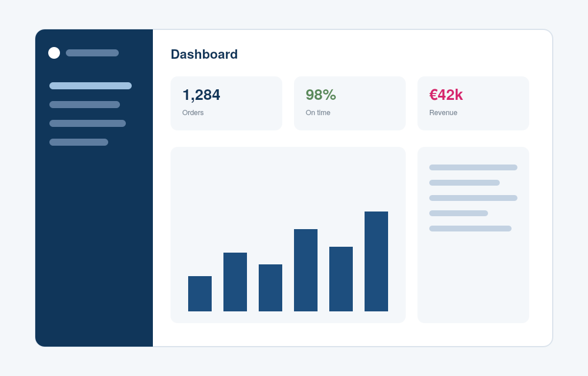
Task: Click the Orders label
Action: (193, 113)
